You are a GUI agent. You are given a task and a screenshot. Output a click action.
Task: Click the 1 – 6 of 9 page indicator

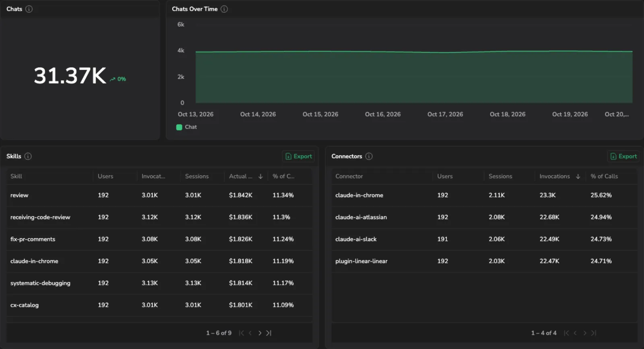click(219, 333)
